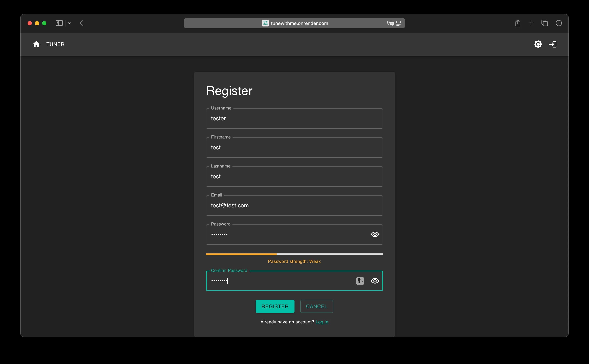Screen dimensions: 589x364
Task: Show the tab overview icon
Action: click(x=544, y=23)
